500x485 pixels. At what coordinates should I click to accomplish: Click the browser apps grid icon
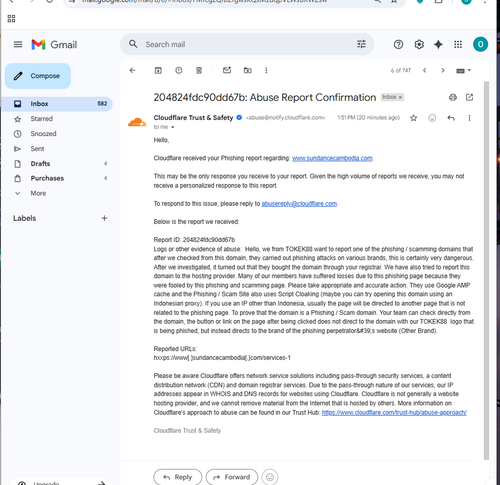pyautogui.click(x=11, y=19)
